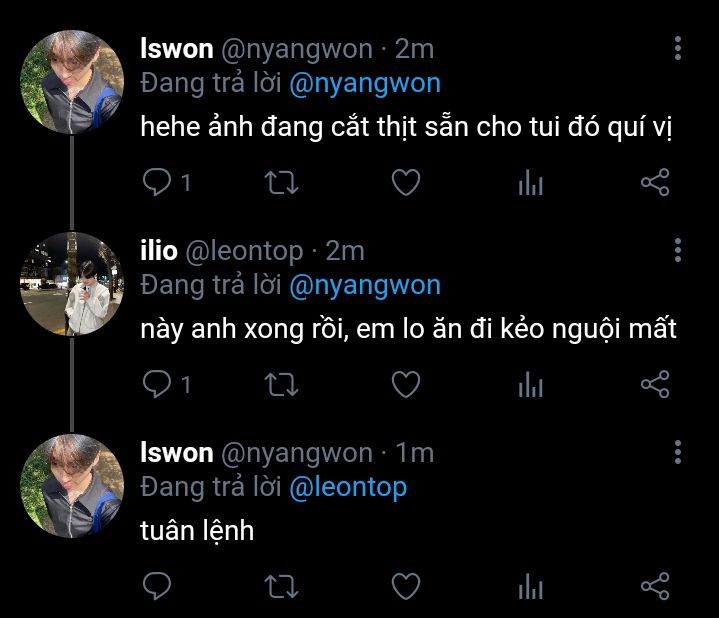Like the 'tuân lệnh' tweet
This screenshot has height=618, width=719.
[405, 585]
